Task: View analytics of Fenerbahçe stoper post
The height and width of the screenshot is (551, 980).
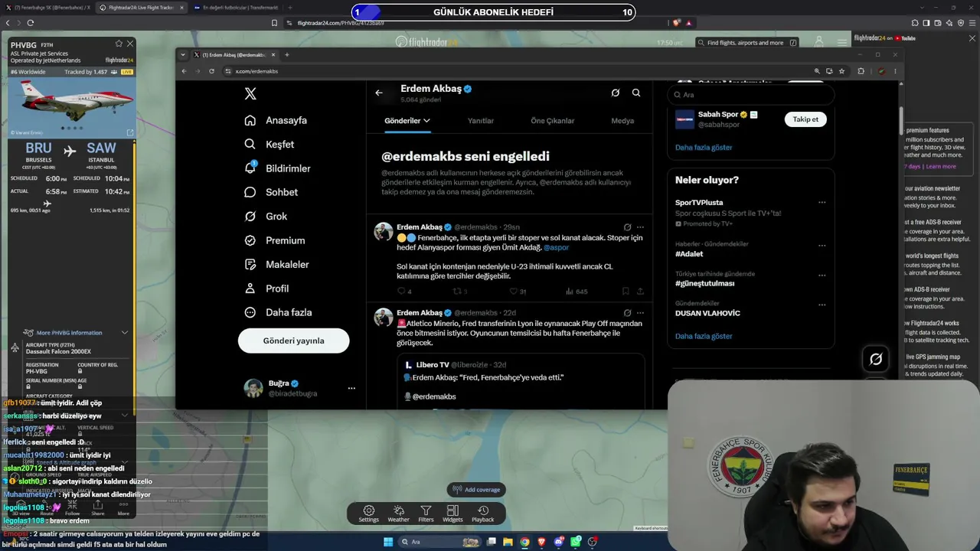Action: pos(576,292)
